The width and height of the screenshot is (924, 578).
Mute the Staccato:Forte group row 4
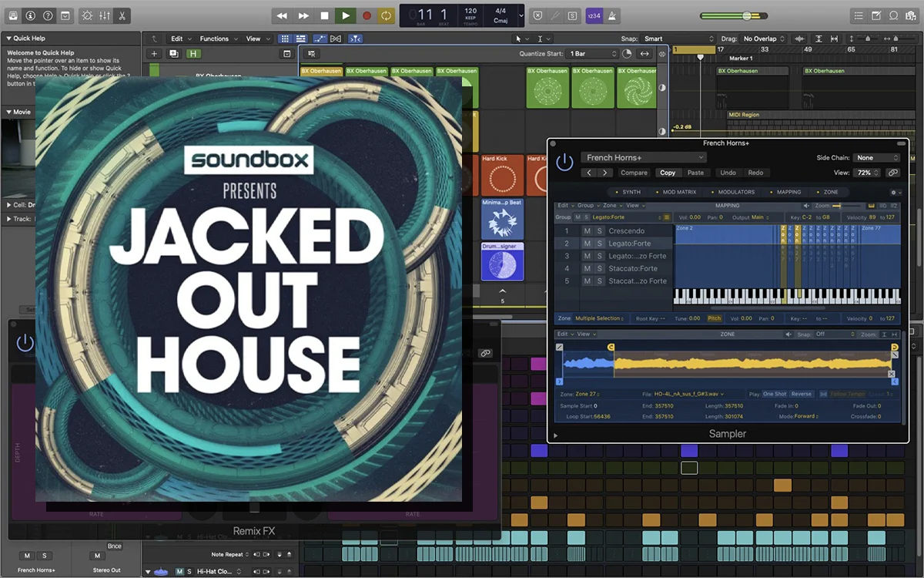pos(587,268)
